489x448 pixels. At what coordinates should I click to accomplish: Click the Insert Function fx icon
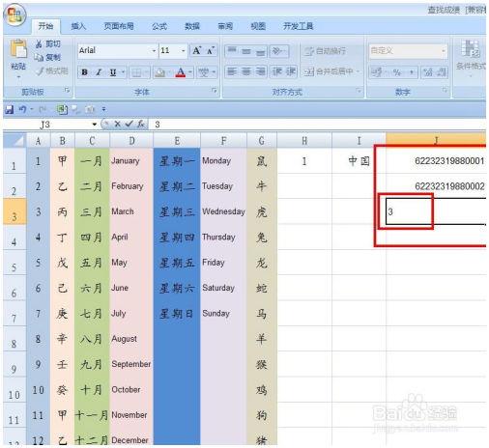point(141,124)
